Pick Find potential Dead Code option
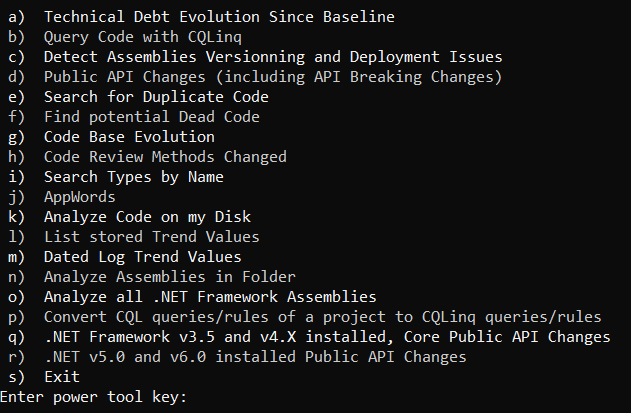The image size is (631, 413). (x=151, y=116)
